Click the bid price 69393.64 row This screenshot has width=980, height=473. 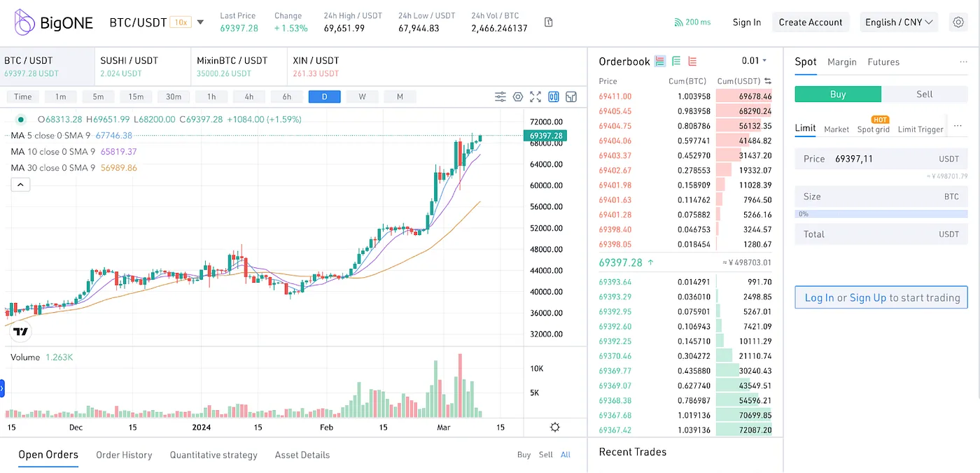(685, 282)
